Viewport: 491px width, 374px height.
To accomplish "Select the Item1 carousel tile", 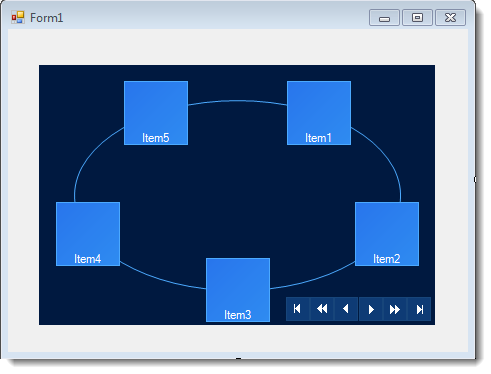I will click(319, 113).
